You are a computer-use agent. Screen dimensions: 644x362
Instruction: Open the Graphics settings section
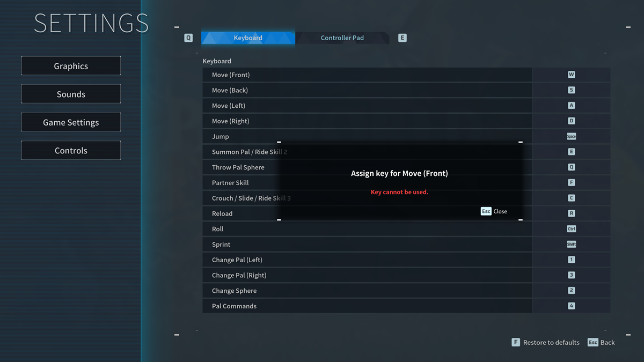[71, 65]
